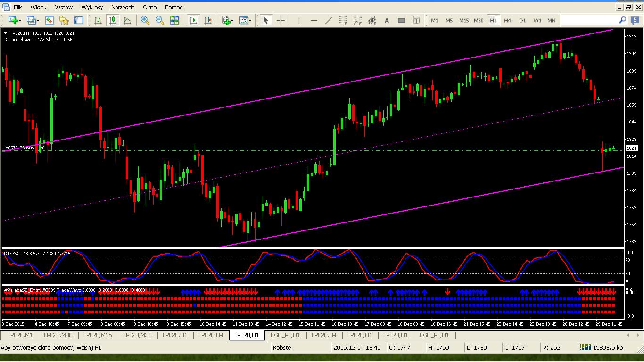Image resolution: width=644 pixels, height=362 pixels.
Task: Choose the Fibonacci icon with angled line
Action: [358, 20]
